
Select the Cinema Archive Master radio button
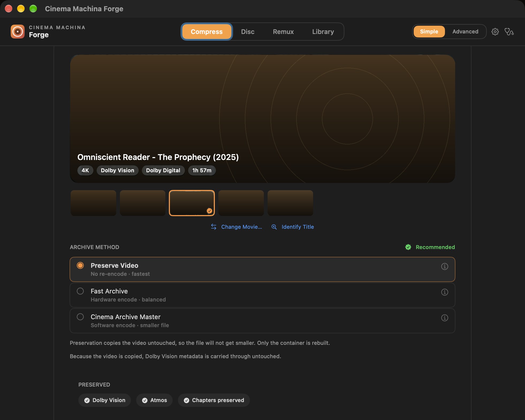pos(80,317)
